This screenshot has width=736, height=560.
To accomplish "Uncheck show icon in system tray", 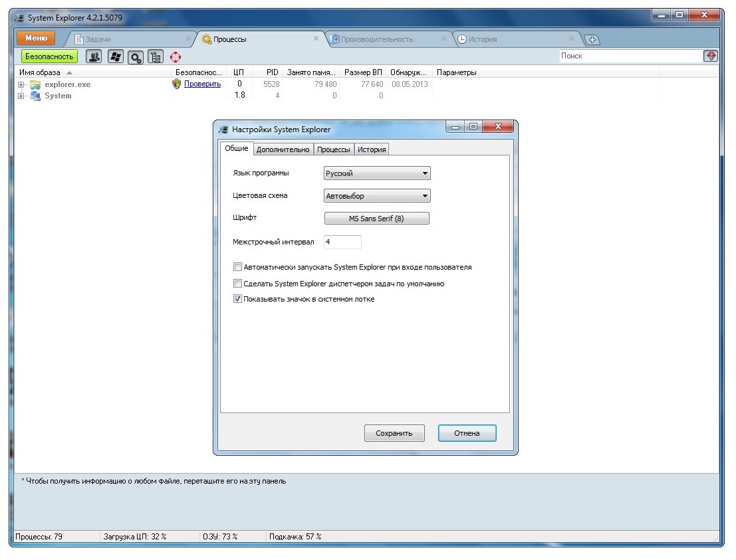I will coord(237,299).
